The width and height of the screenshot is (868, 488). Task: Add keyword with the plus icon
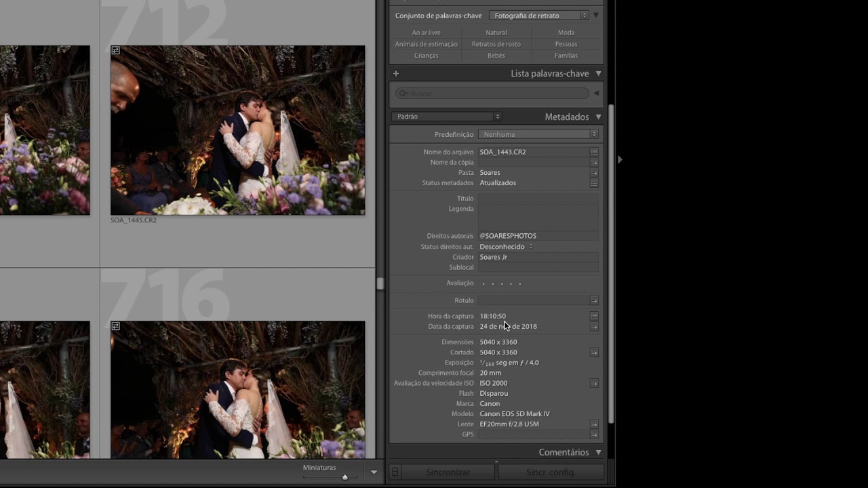[x=396, y=73]
